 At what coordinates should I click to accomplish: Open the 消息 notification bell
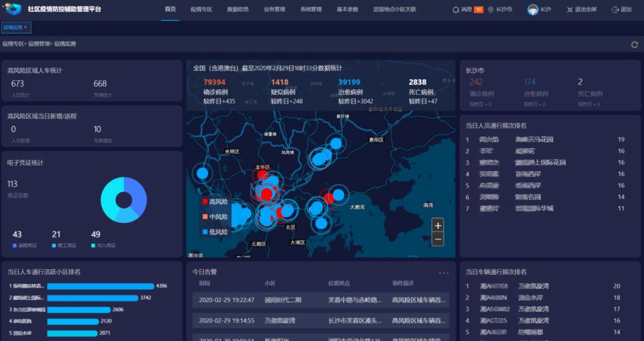[456, 10]
